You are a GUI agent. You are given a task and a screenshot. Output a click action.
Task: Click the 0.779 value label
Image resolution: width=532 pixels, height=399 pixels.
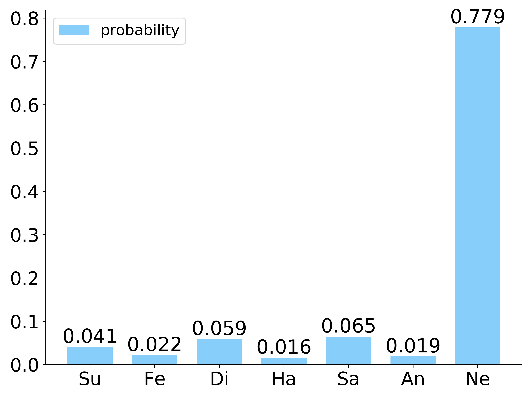pyautogui.click(x=477, y=17)
